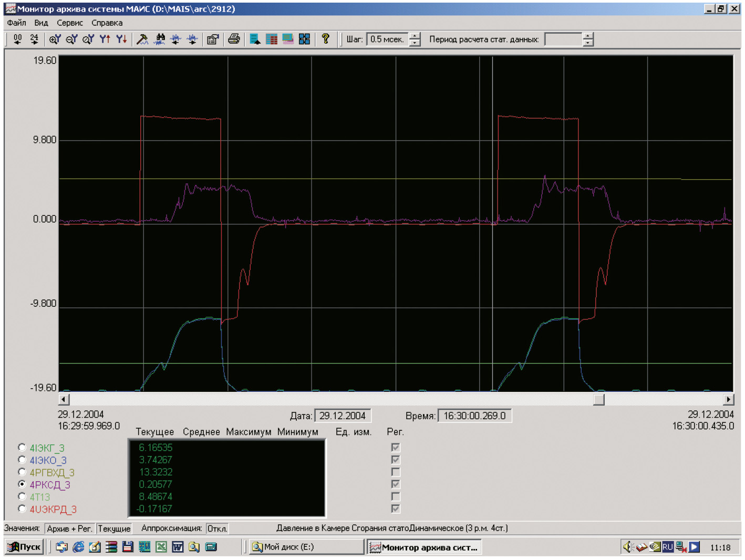Toggle the Рег. checkbox for 4РКСД_3 row
Viewport: 745px width, 560px height.
click(396, 484)
